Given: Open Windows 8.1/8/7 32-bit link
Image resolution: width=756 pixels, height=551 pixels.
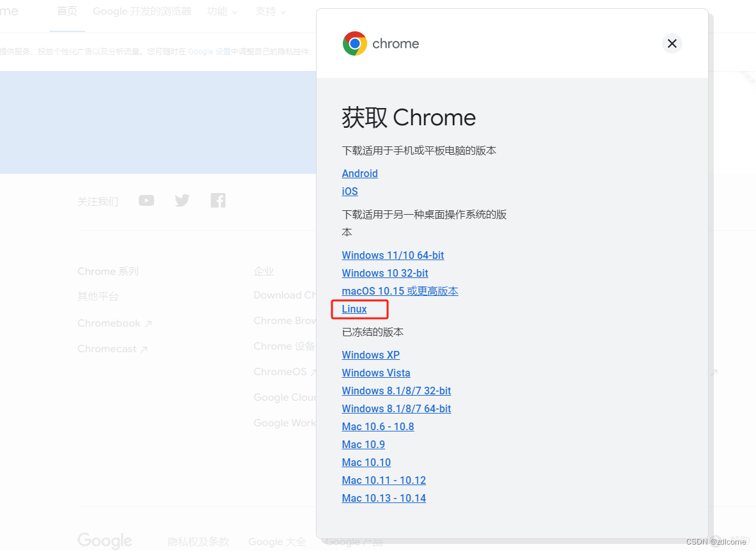Looking at the screenshot, I should click(x=397, y=391).
